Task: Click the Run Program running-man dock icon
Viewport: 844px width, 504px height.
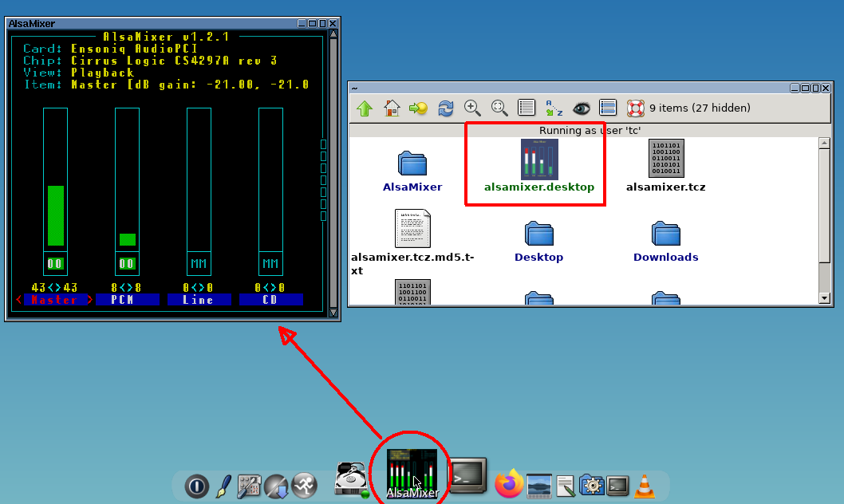Action: coord(304,485)
